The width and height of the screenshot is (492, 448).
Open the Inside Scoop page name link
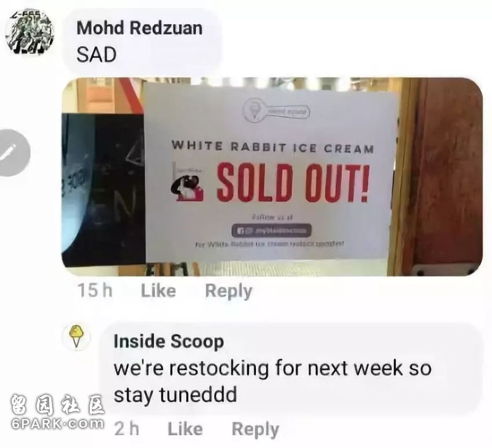coord(169,342)
